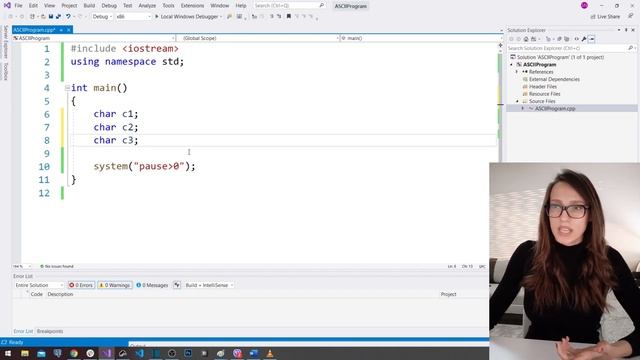Click the Live Share button

[605, 17]
